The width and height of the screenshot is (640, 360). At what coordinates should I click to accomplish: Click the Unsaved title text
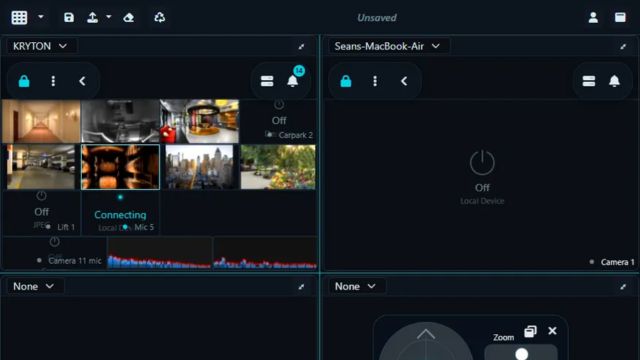point(377,18)
